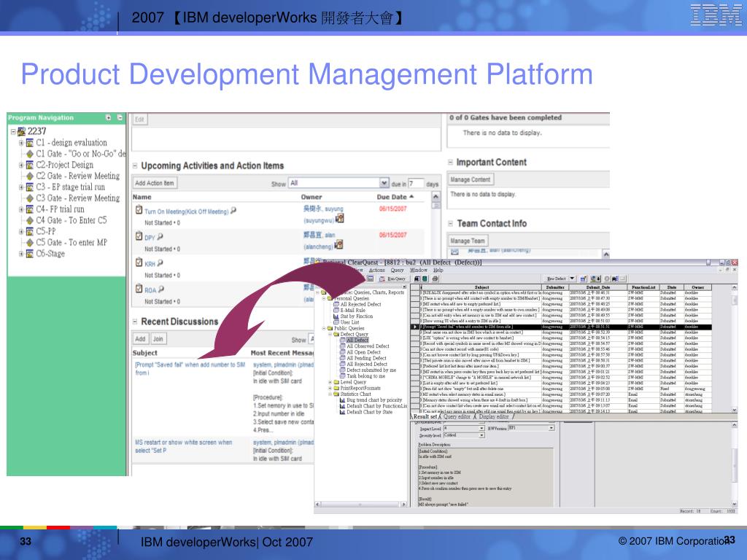Screen dimensions: 747x560
Task: Click the Defect Query folder icon
Action: pos(336,334)
